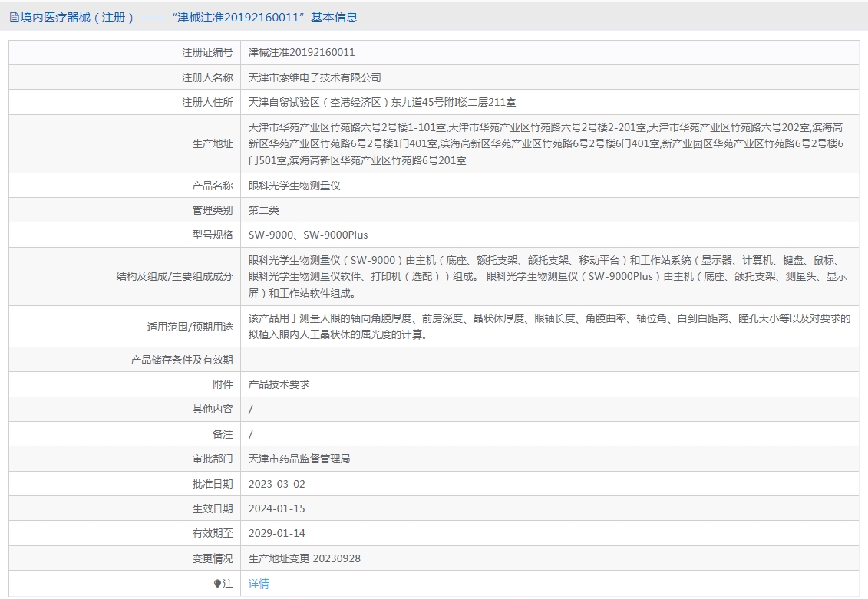This screenshot has width=868, height=599.
Task: Click the 附件 label
Action: coord(223,384)
